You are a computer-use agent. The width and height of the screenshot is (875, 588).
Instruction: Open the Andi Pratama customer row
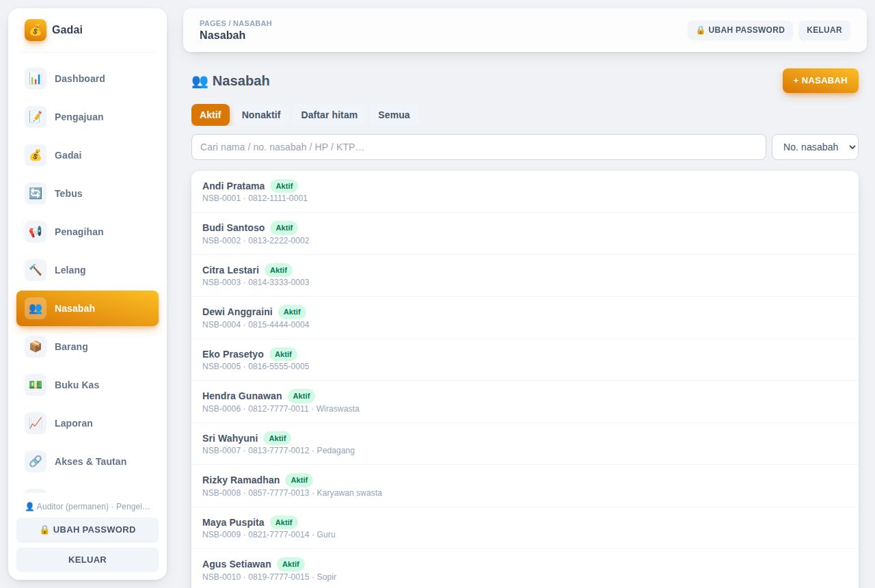(525, 191)
